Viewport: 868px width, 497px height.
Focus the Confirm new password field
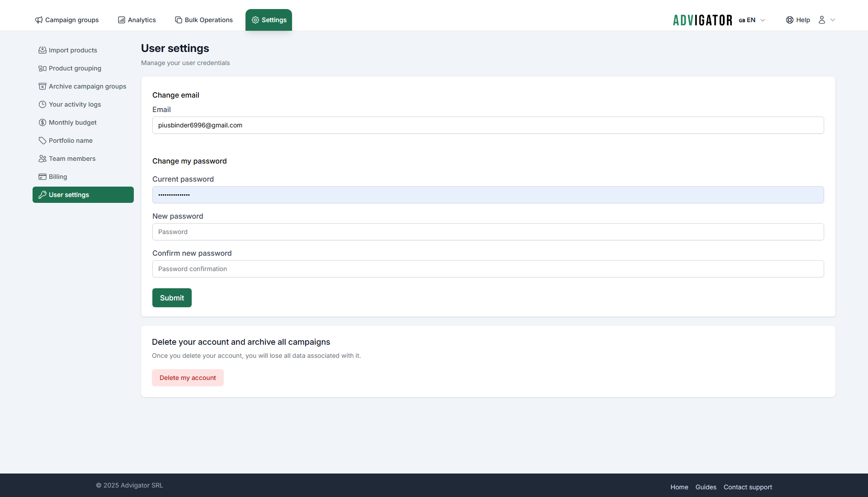[x=488, y=269]
